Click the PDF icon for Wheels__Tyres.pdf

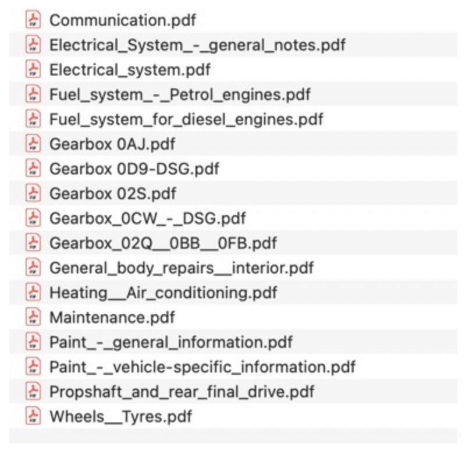tap(33, 416)
